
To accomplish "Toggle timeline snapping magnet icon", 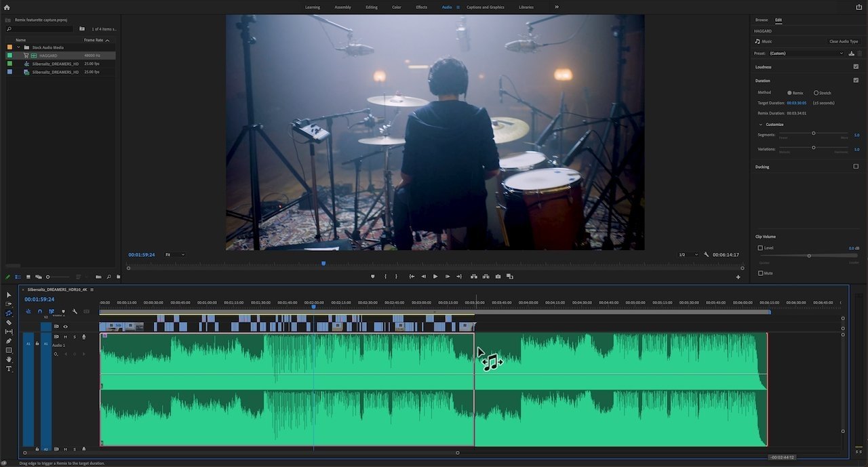I will 39,312.
